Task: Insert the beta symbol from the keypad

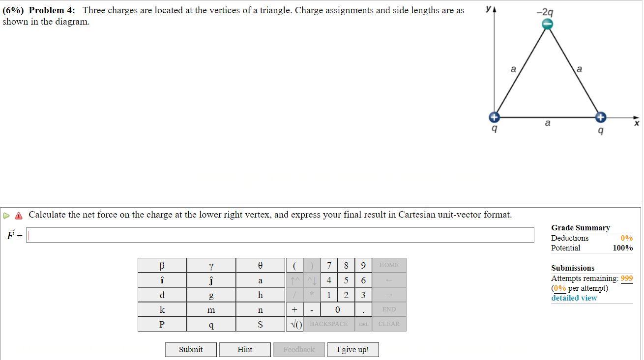Action: coord(161,265)
